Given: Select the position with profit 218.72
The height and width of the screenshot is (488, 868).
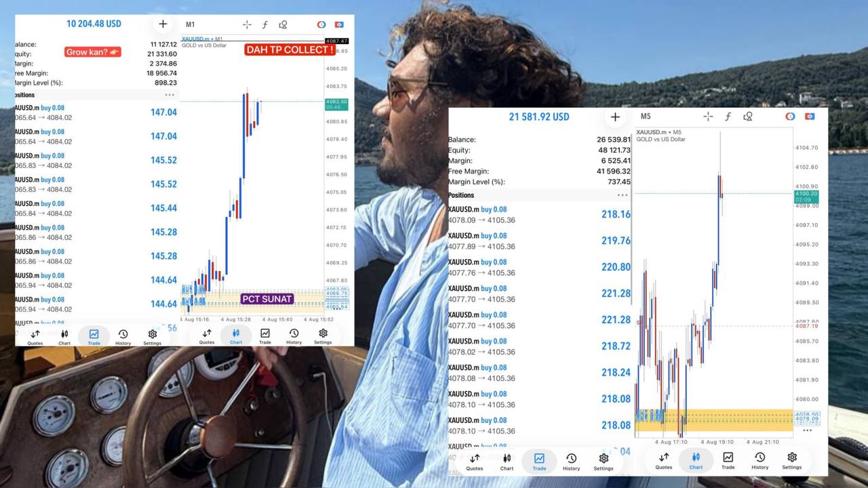Looking at the screenshot, I should pyautogui.click(x=540, y=346).
